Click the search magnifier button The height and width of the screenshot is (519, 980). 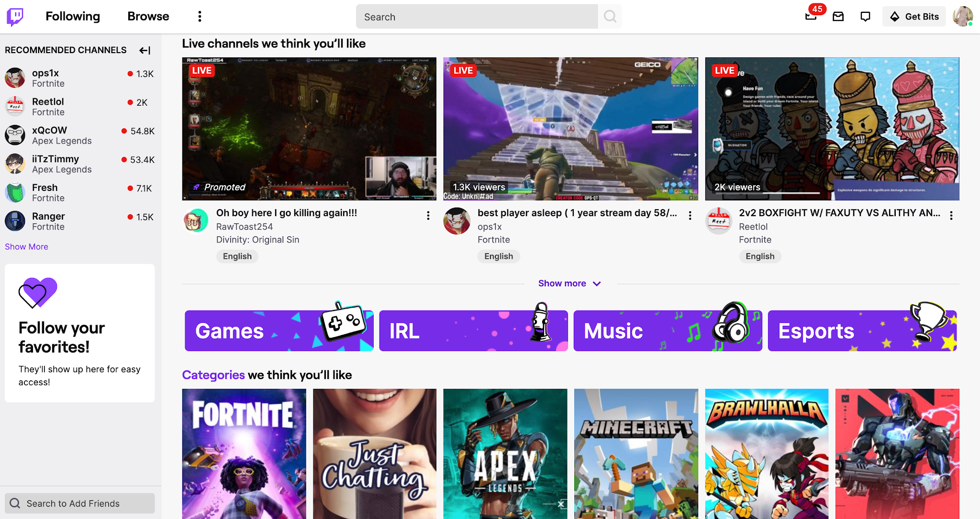pos(610,17)
